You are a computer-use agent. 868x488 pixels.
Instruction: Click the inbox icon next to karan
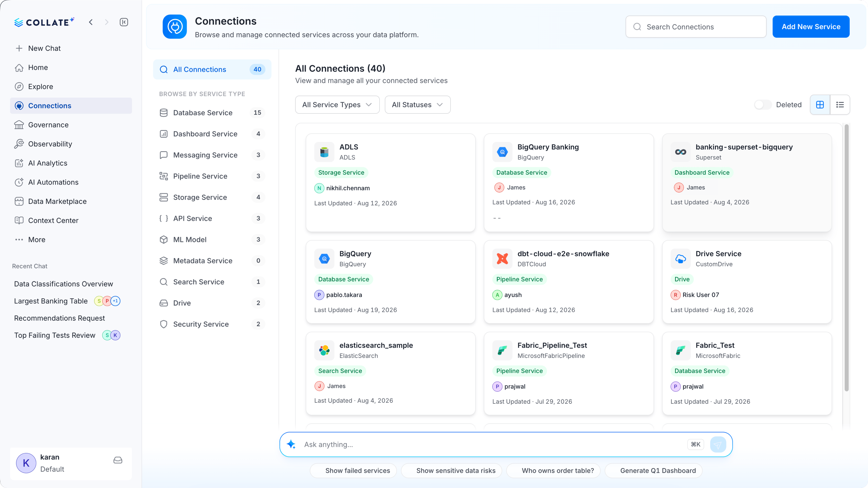coord(118,460)
